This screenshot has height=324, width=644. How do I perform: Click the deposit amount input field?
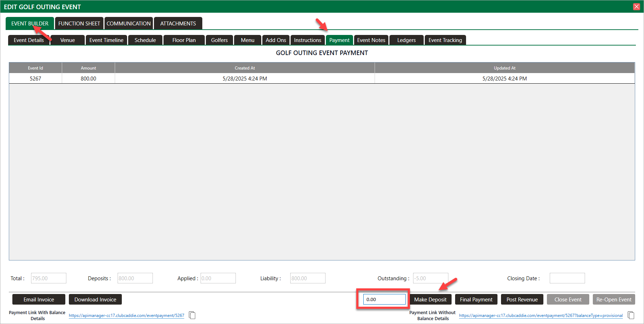click(x=384, y=300)
